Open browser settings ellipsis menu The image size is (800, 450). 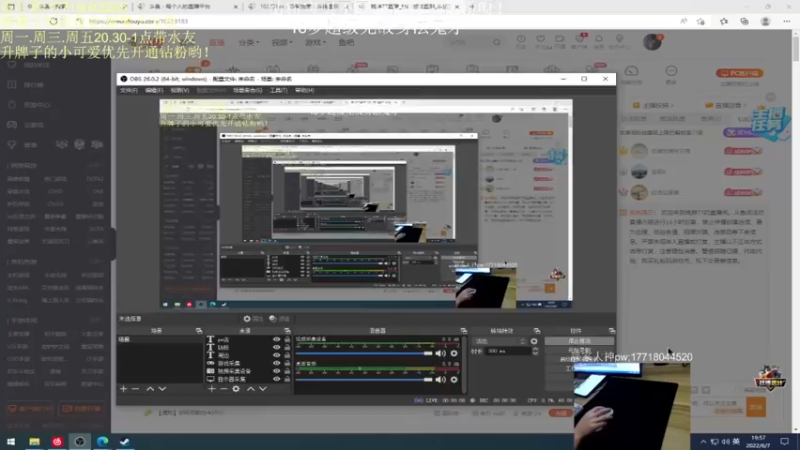[787, 21]
